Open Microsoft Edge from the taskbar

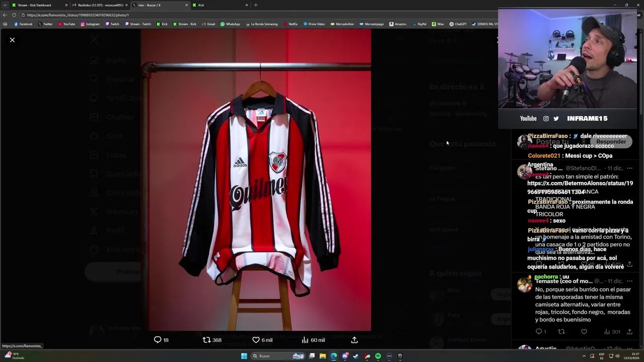[334, 356]
